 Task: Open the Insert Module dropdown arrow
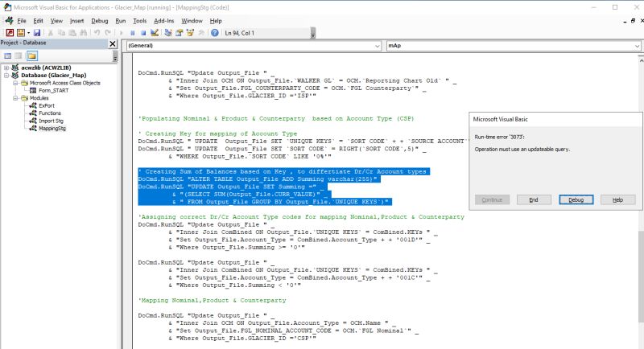(28, 33)
